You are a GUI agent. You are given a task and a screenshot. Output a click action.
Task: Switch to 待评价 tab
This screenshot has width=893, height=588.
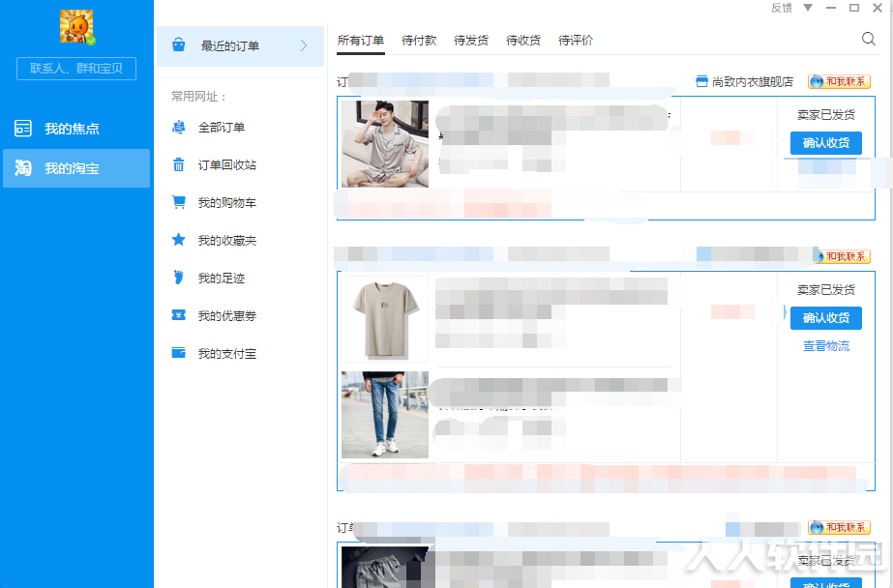pos(576,41)
